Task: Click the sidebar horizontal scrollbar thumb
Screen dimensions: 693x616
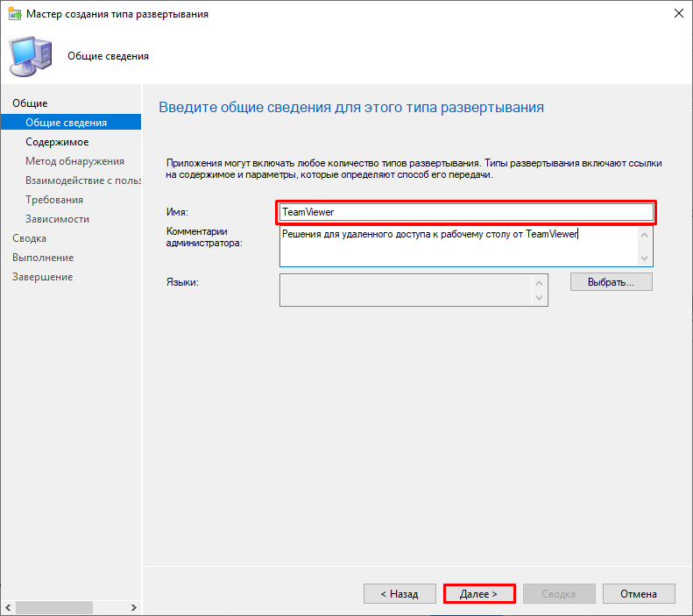Action: tap(54, 607)
